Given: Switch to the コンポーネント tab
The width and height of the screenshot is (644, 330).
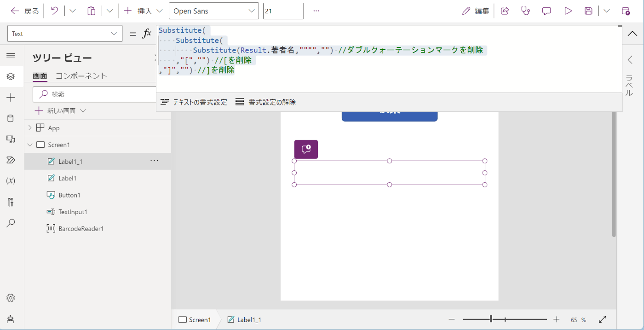Looking at the screenshot, I should coord(81,76).
